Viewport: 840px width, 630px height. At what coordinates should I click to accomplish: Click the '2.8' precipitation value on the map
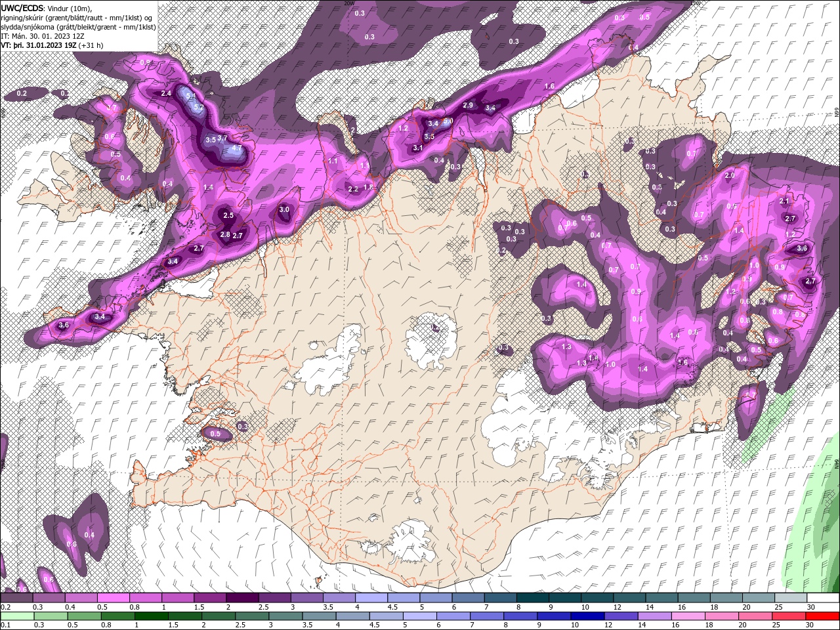click(x=225, y=234)
